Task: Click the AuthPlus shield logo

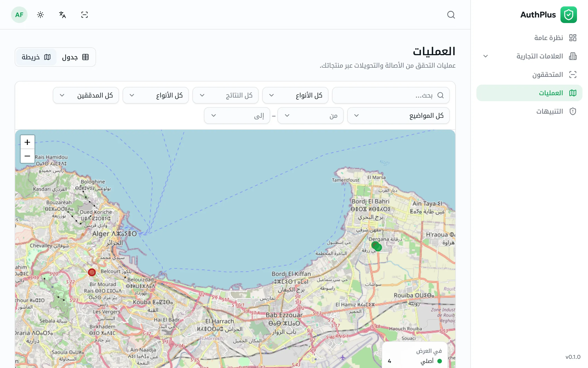Action: coord(568,15)
